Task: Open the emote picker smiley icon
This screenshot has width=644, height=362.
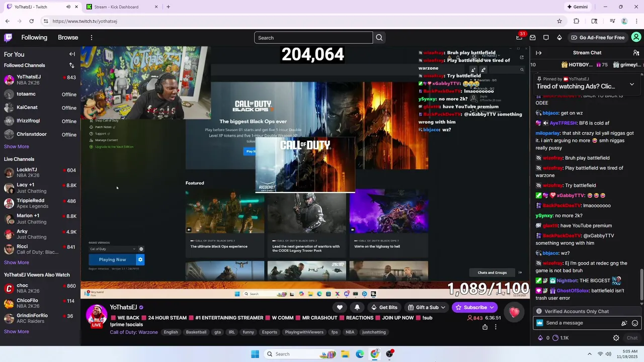Action: click(635, 323)
